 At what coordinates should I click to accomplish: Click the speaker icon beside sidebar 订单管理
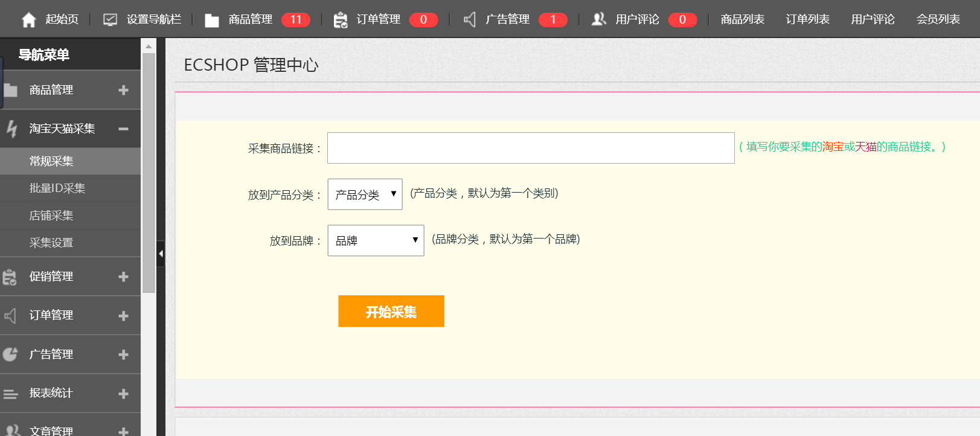tap(10, 316)
